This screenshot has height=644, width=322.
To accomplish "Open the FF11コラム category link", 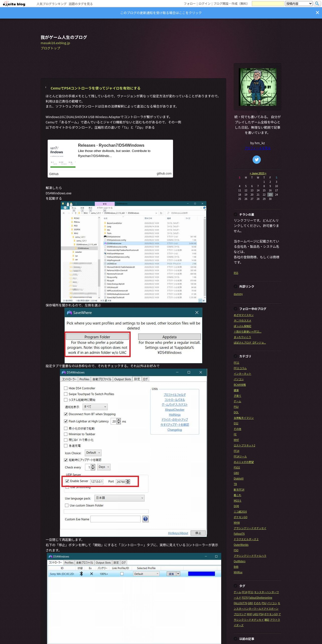I will (x=240, y=368).
